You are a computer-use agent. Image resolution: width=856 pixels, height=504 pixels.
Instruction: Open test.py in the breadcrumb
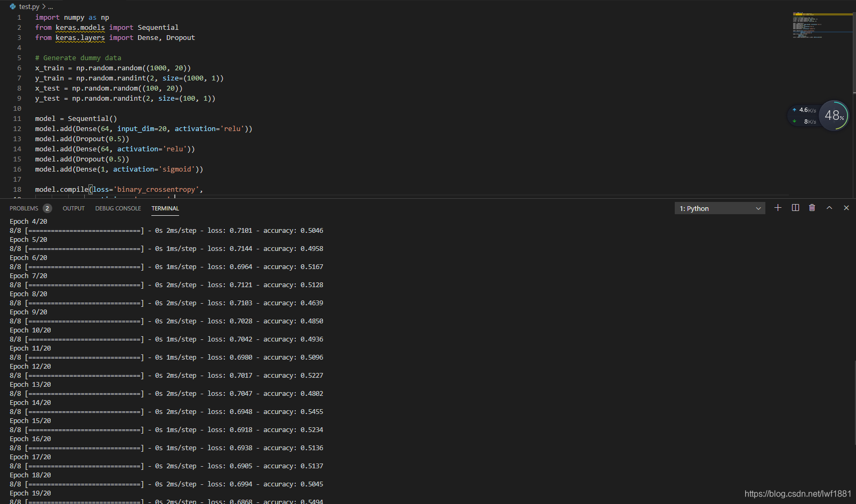[29, 6]
